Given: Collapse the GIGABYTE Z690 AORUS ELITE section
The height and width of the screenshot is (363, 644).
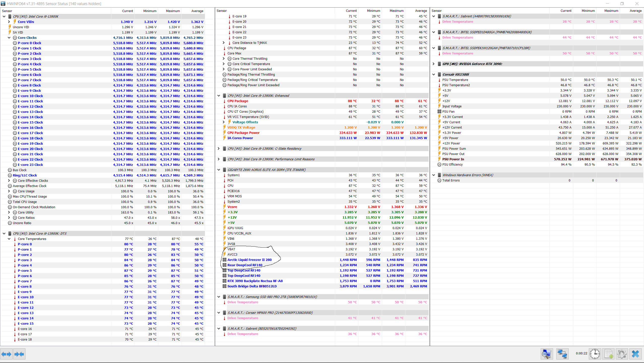Looking at the screenshot, I should tap(219, 170).
